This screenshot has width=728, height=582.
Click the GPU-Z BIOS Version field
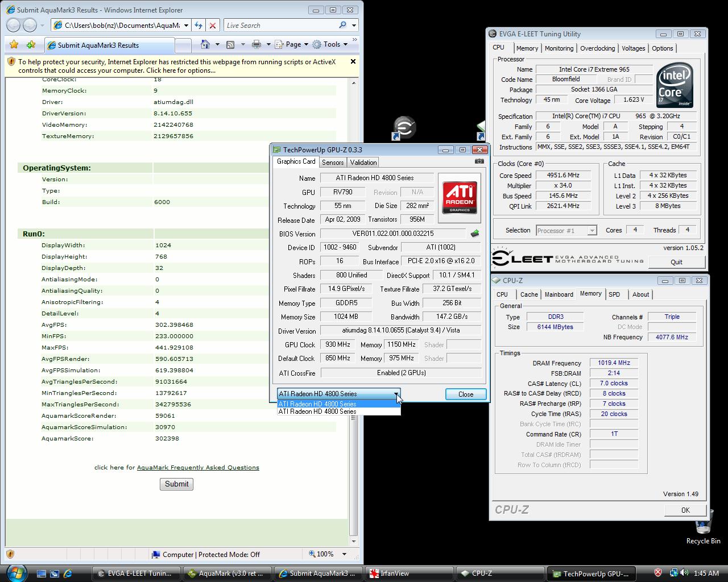coord(392,234)
